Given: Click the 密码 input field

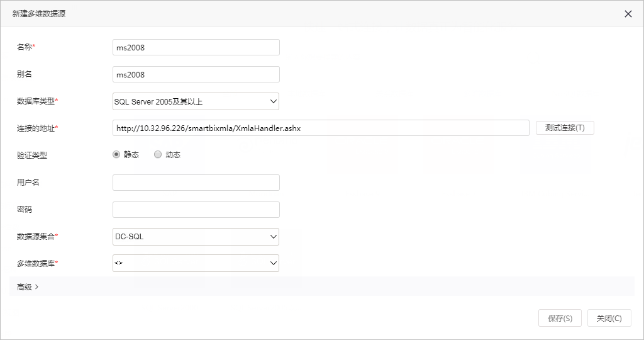Looking at the screenshot, I should tap(196, 210).
